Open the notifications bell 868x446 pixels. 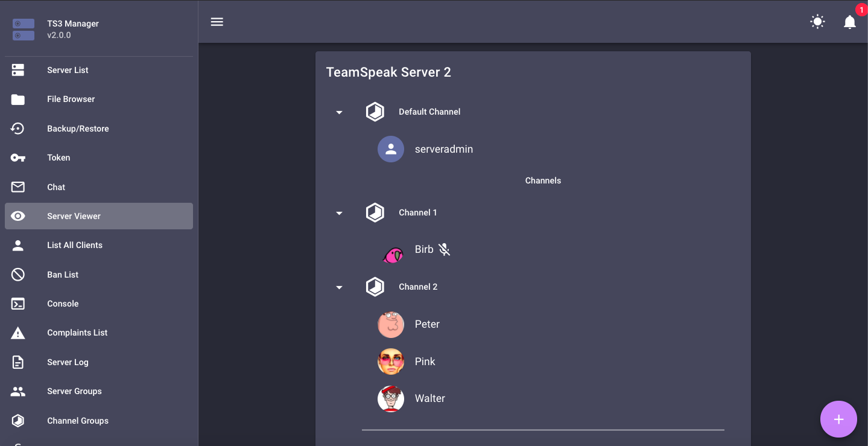850,22
